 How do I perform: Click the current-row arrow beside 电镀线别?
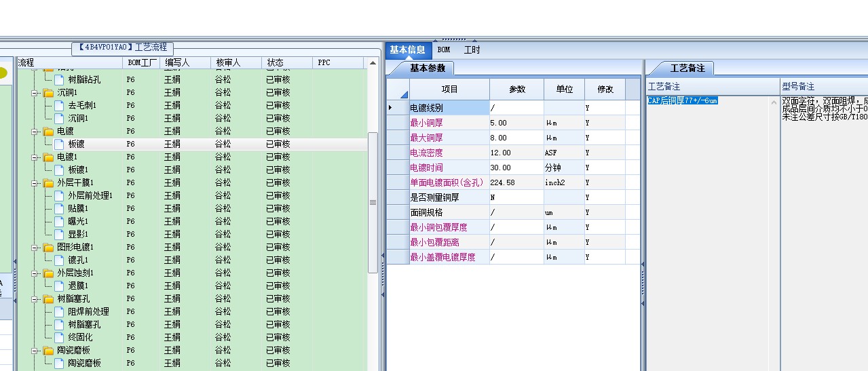[390, 108]
